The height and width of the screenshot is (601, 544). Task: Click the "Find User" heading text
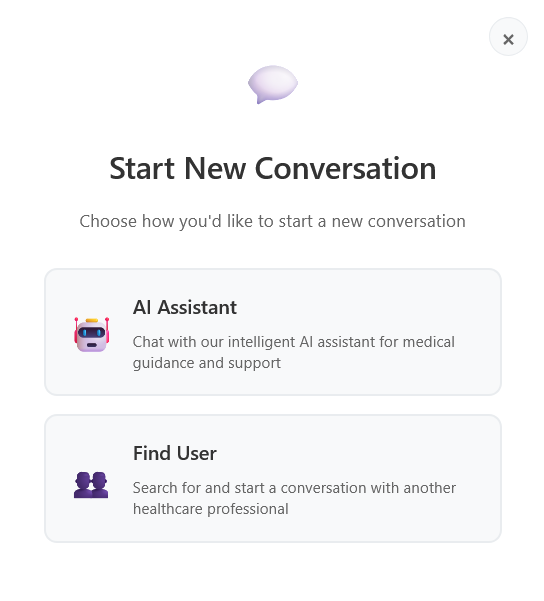(175, 453)
